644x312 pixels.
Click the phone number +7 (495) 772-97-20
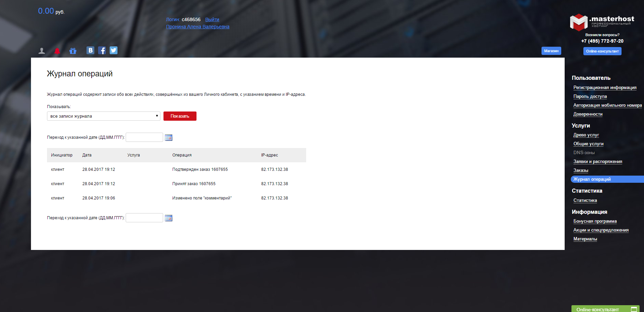[602, 41]
